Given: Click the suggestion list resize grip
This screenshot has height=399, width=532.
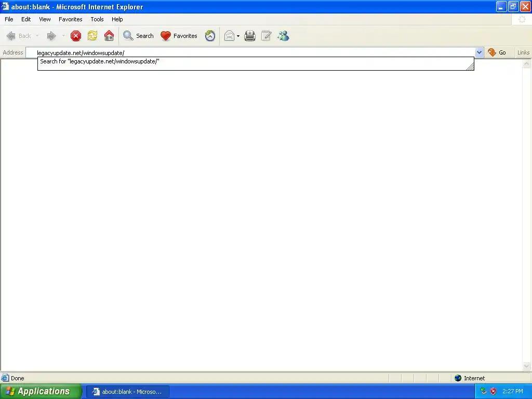Looking at the screenshot, I should [470, 66].
